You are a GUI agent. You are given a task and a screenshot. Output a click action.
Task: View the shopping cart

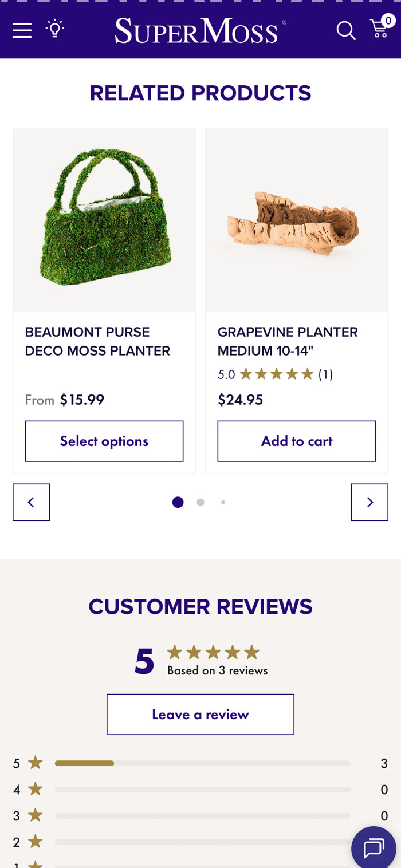[x=379, y=31]
